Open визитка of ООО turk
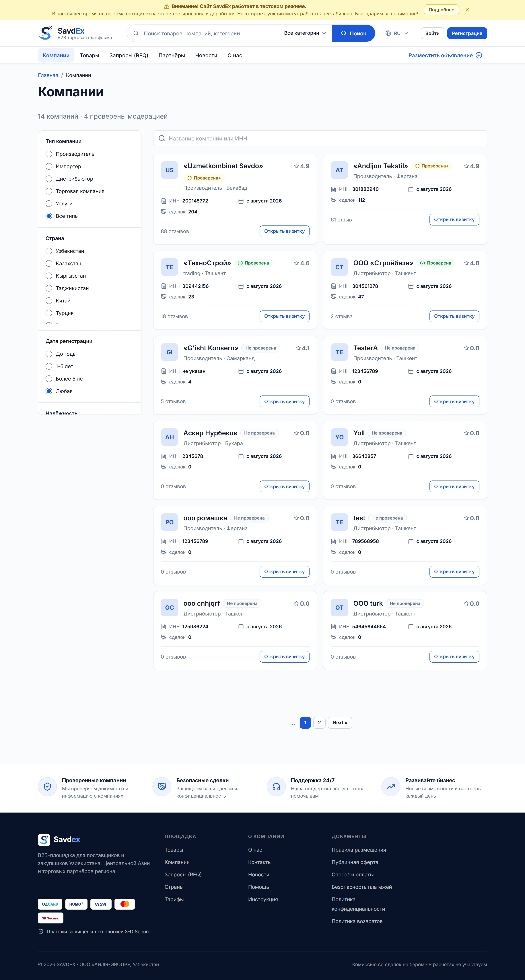 (454, 657)
